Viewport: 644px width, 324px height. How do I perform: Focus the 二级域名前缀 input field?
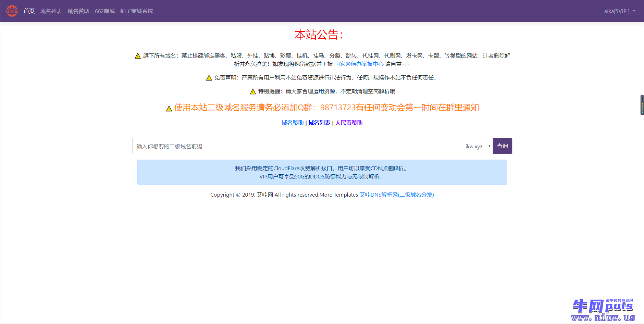[x=296, y=146]
